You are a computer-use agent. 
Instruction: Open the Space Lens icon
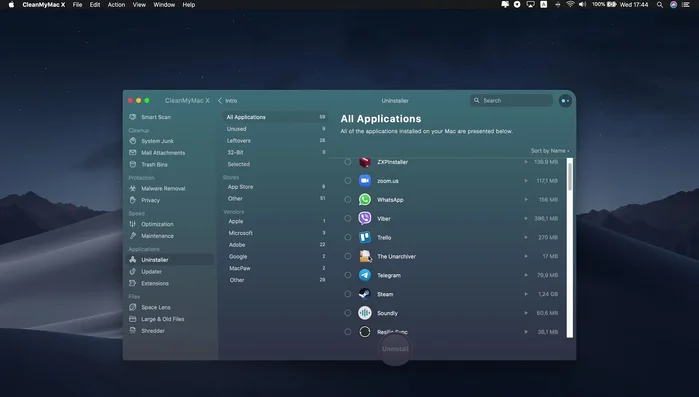[132, 307]
